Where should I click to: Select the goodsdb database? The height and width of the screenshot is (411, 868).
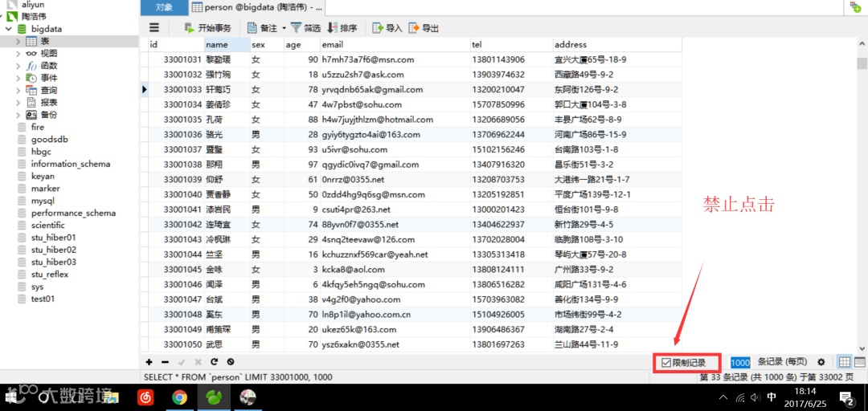tap(49, 140)
